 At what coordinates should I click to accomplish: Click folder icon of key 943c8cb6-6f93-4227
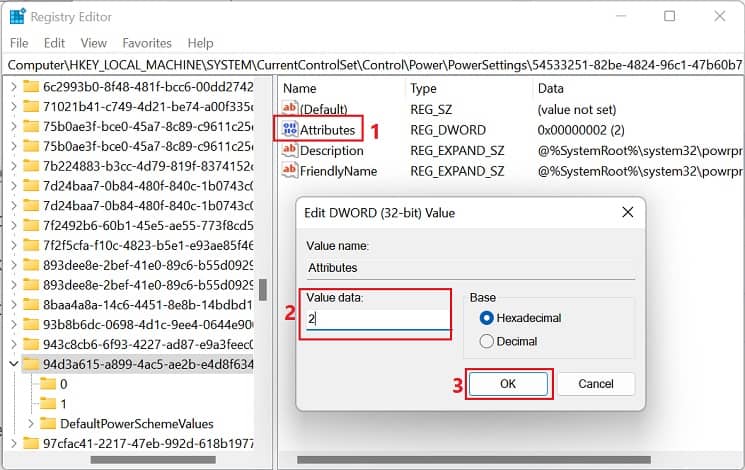tap(31, 344)
